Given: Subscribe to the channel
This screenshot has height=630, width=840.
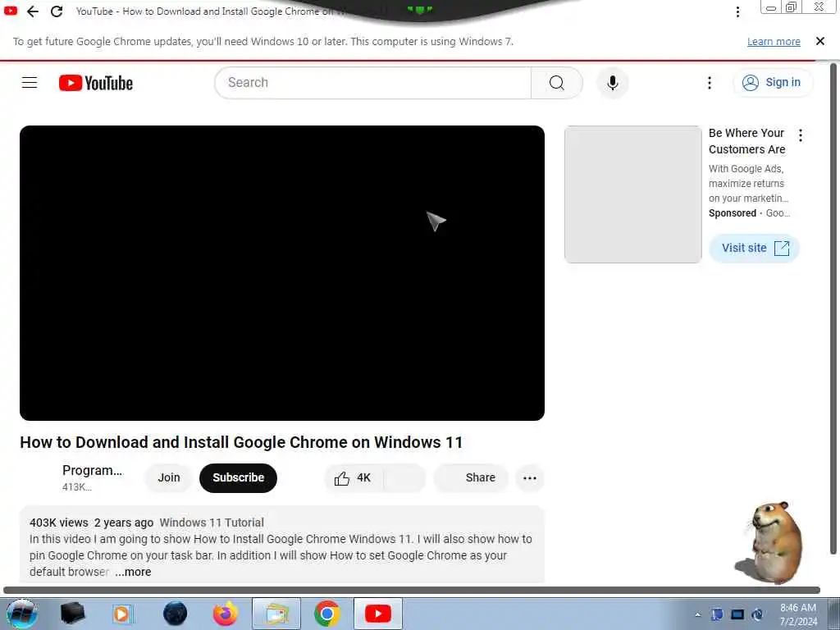Looking at the screenshot, I should pos(238,478).
